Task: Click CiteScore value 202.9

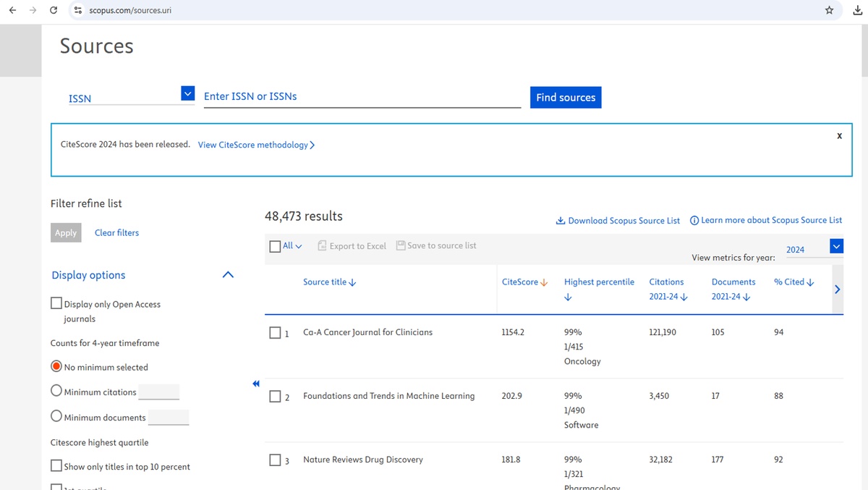Action: [x=511, y=396]
